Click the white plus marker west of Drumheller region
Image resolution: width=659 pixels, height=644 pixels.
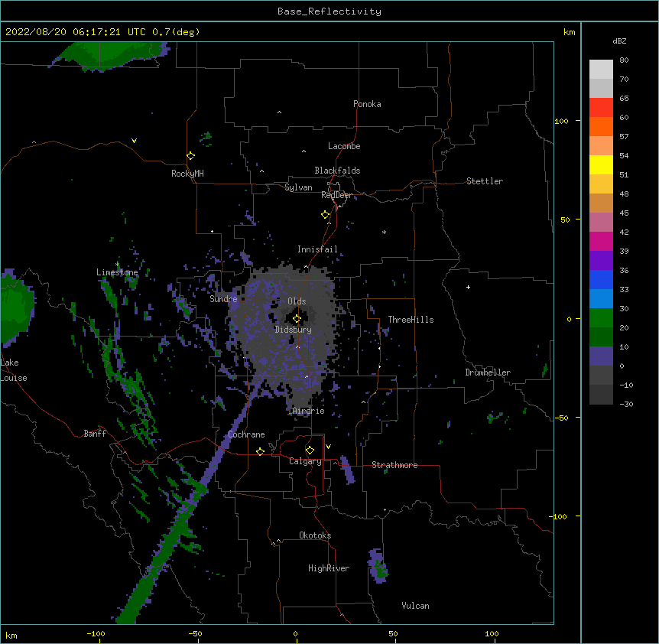pos(468,287)
